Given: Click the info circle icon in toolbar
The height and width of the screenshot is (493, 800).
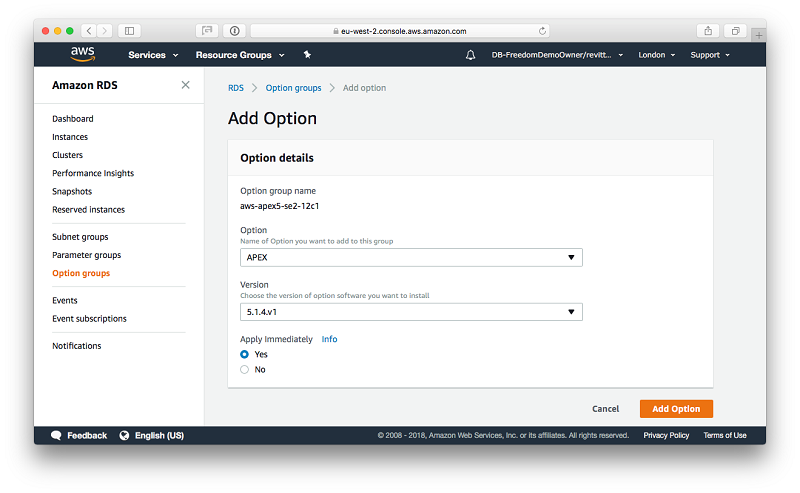Looking at the screenshot, I should 235,31.
